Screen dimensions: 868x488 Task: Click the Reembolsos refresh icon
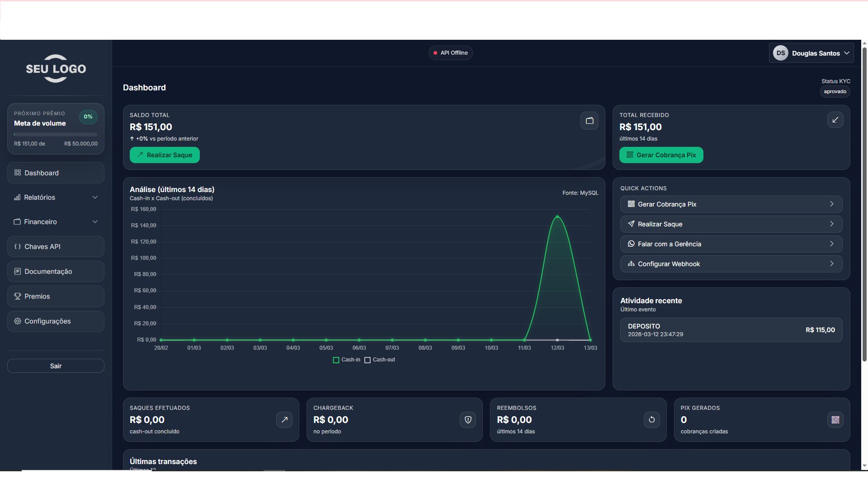click(x=651, y=420)
